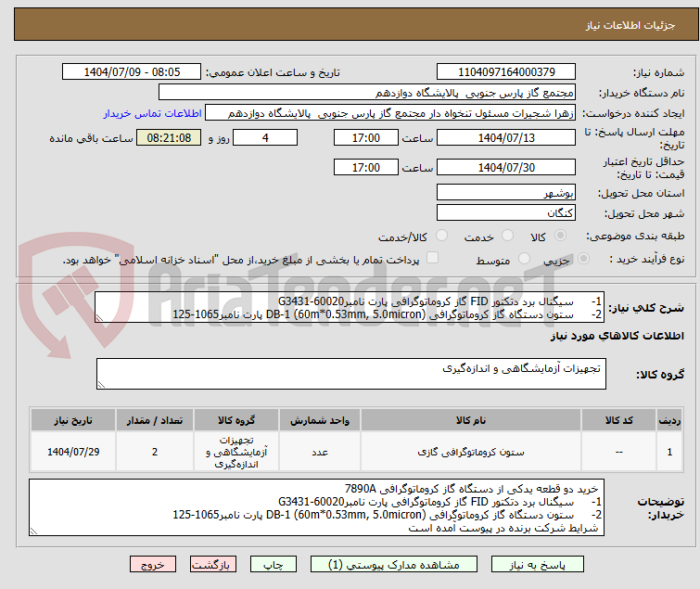Image resolution: width=700 pixels, height=589 pixels.
Task: Select the متوسط purchase type radio
Action: [524, 259]
